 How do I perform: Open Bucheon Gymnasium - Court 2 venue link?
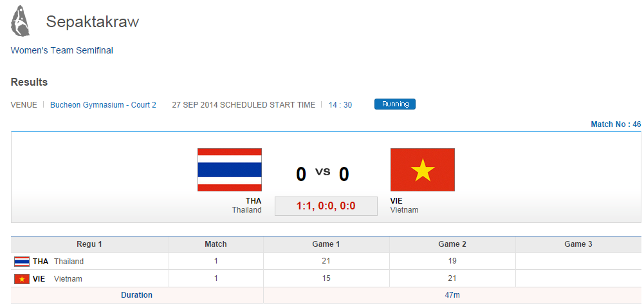tap(103, 105)
